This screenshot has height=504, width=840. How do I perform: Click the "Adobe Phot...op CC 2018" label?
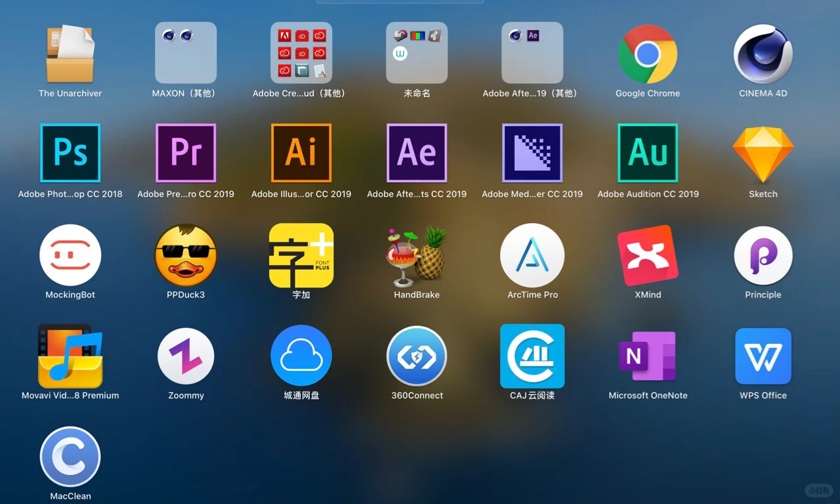(x=70, y=194)
